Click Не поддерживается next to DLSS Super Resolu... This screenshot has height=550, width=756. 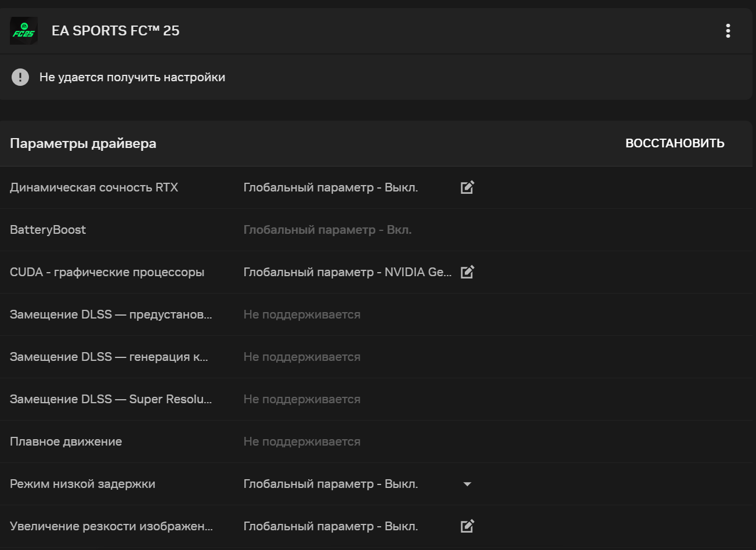tap(302, 399)
